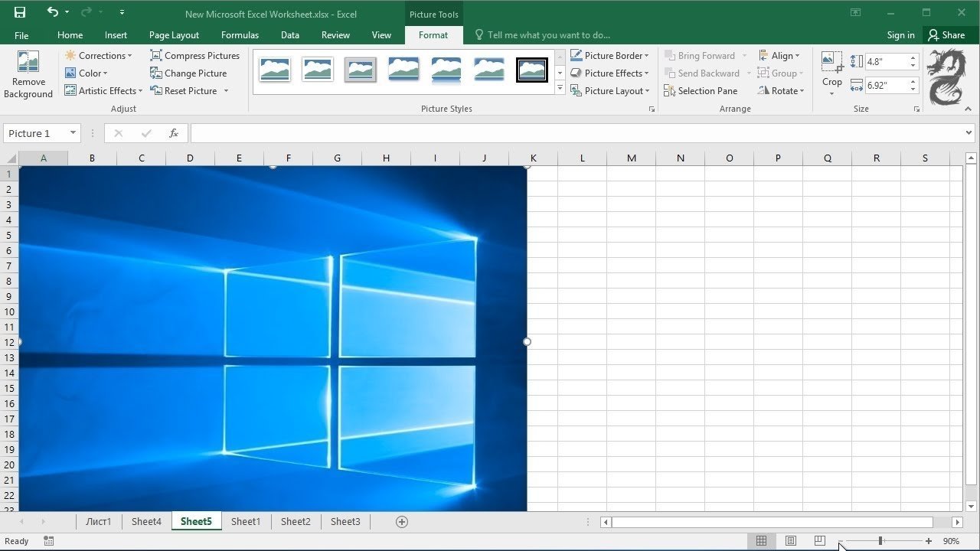Click the Remove Background tool
Screen dimensions: 980x551
tap(28, 74)
